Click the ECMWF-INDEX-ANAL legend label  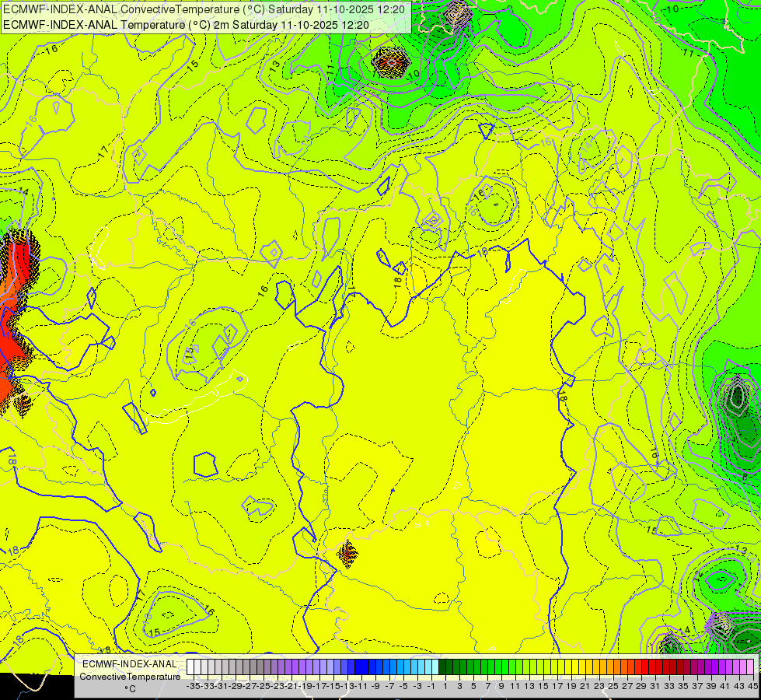click(x=130, y=663)
